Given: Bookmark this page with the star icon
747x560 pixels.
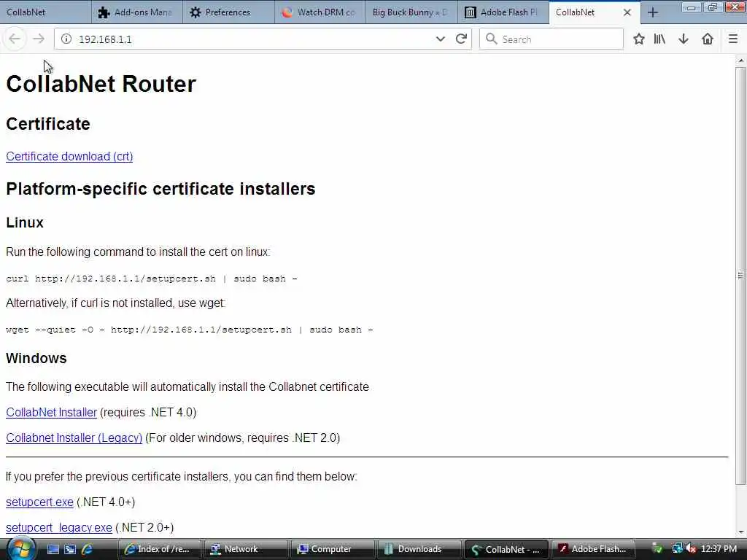Looking at the screenshot, I should 639,39.
